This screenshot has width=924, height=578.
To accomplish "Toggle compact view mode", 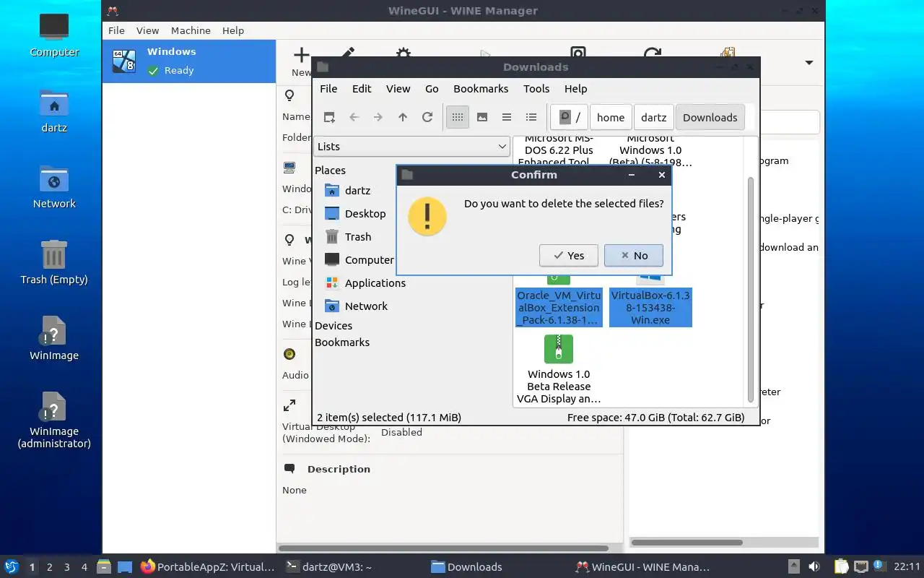I will pos(507,117).
